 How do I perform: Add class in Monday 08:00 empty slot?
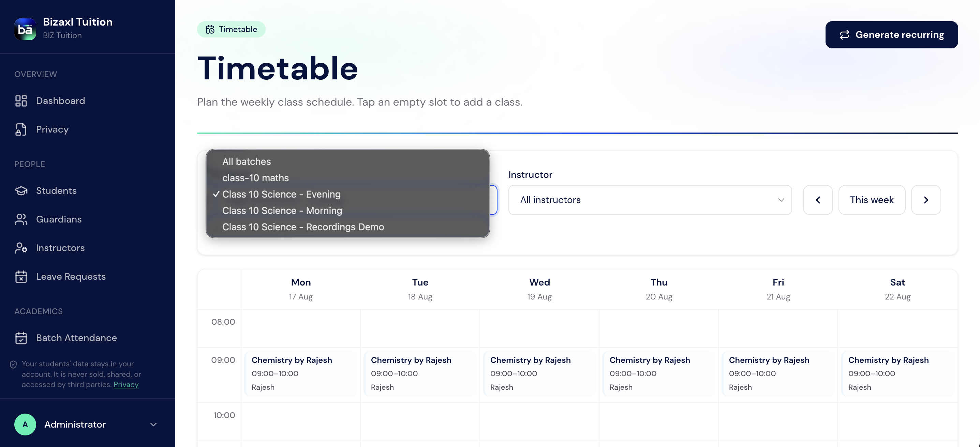[301, 328]
